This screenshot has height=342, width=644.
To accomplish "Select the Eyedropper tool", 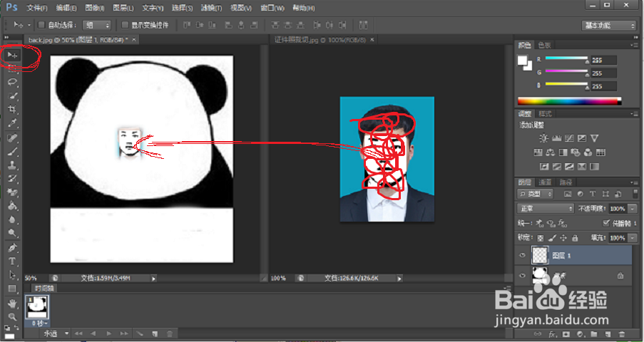I will tap(12, 123).
